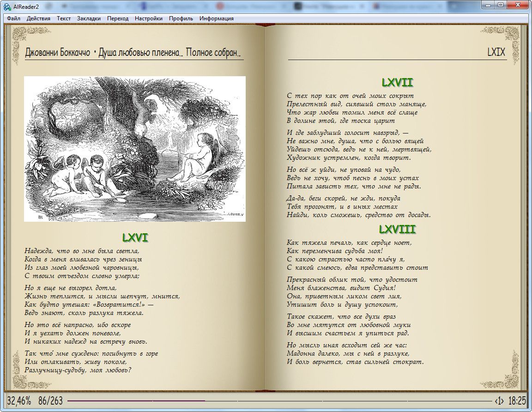Open the Текст menu

pos(63,18)
